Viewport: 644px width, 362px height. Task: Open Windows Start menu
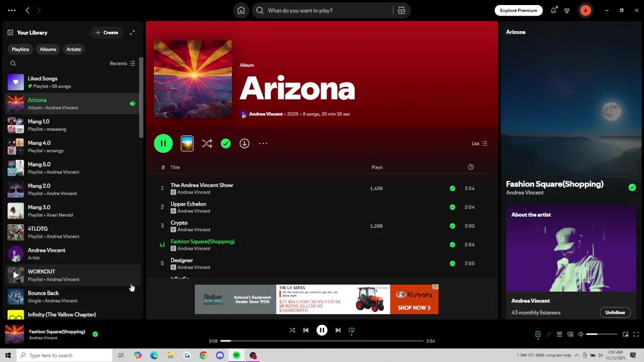(x=8, y=355)
